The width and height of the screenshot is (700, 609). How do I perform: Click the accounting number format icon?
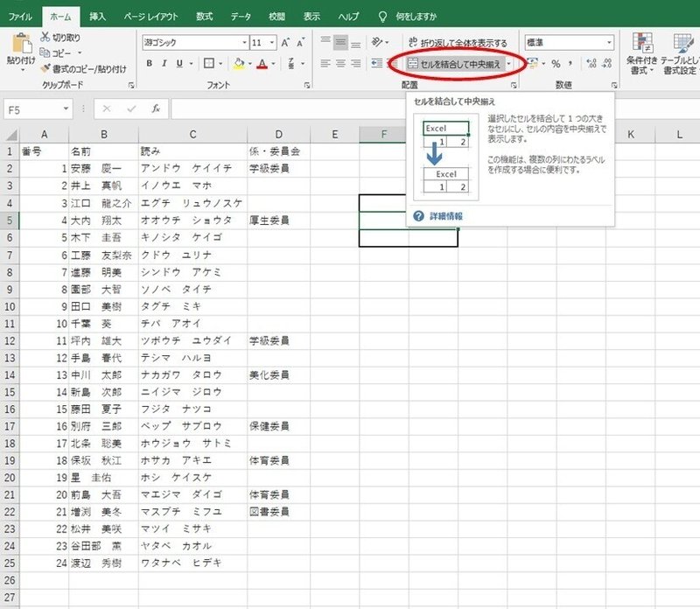pos(533,63)
